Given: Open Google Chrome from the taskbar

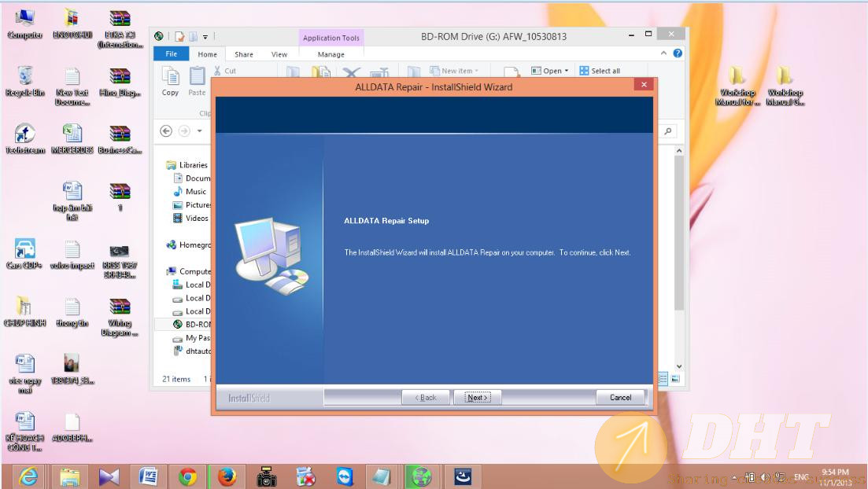Looking at the screenshot, I should tap(187, 476).
